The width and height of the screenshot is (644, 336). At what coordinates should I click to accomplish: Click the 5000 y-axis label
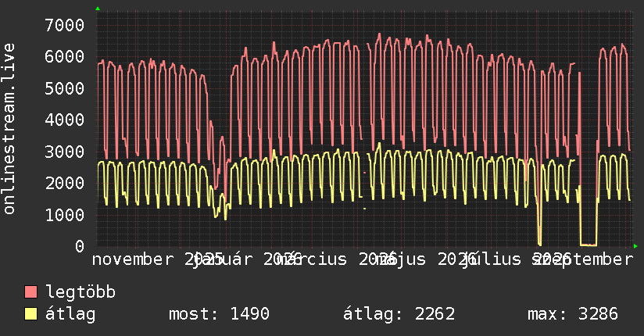65,88
